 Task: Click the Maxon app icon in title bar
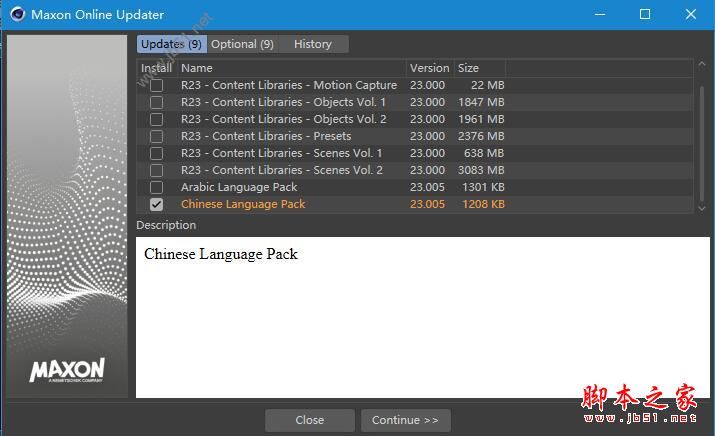(17, 15)
